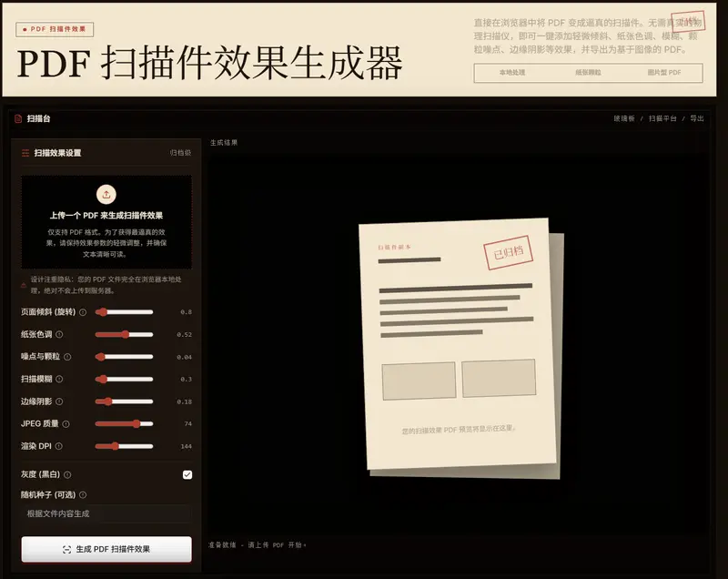Click the page tilt value 0.8

186,312
